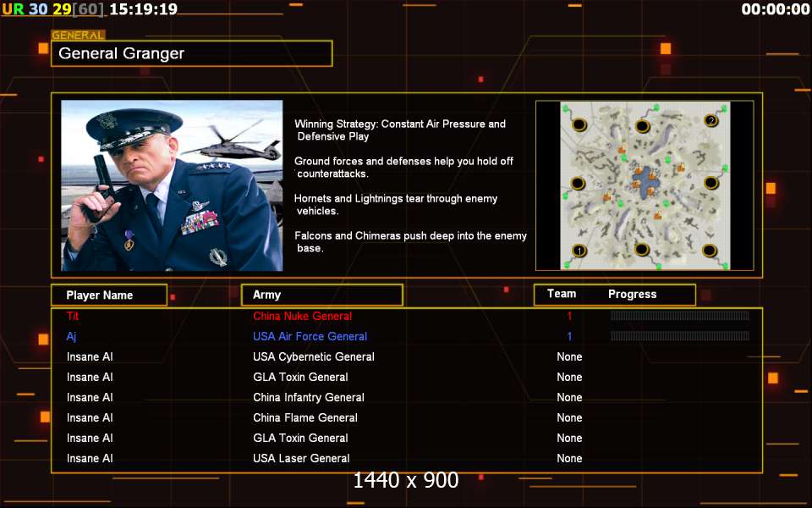Click team number 1 in Tit's row
The image size is (812, 508).
(x=569, y=316)
